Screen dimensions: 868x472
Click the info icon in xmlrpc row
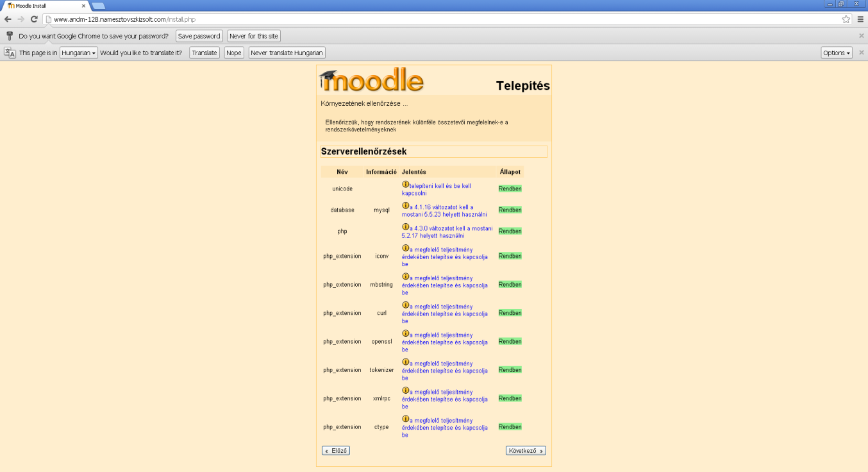coord(405,391)
